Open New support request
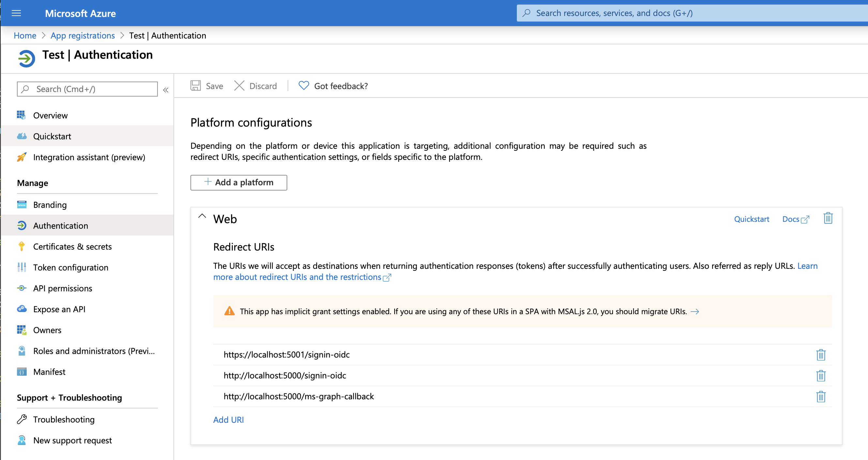This screenshot has height=460, width=868. coord(87,440)
